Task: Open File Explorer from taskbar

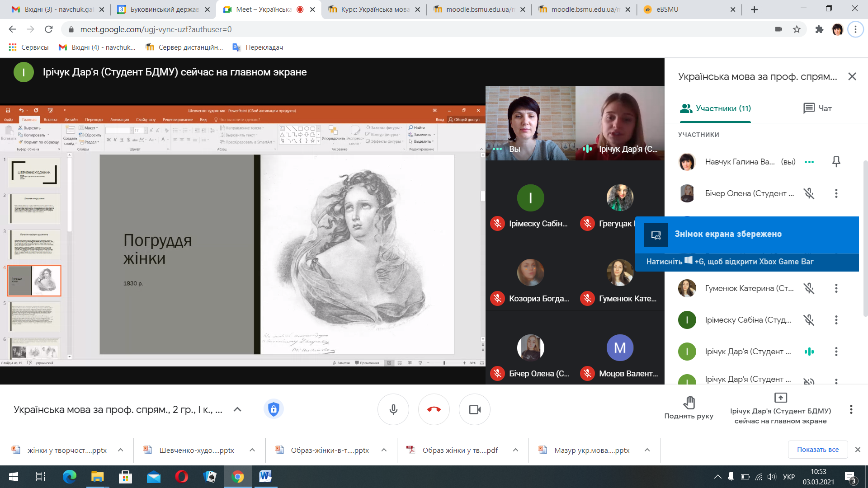Action: click(98, 477)
